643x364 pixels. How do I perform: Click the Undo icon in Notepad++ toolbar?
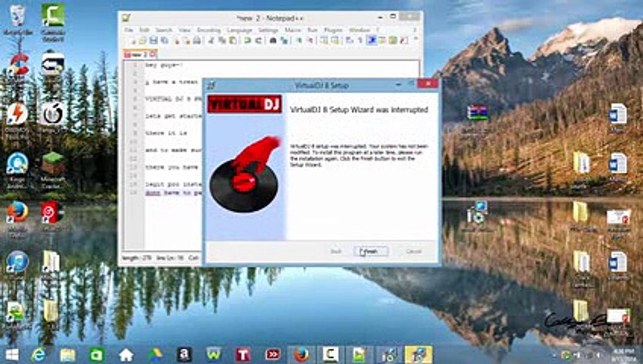[248, 40]
